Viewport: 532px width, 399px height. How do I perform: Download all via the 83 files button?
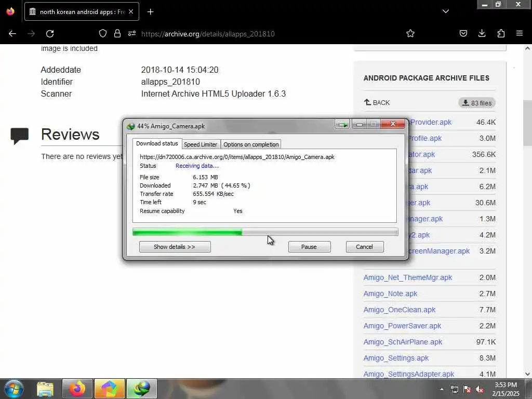[477, 103]
